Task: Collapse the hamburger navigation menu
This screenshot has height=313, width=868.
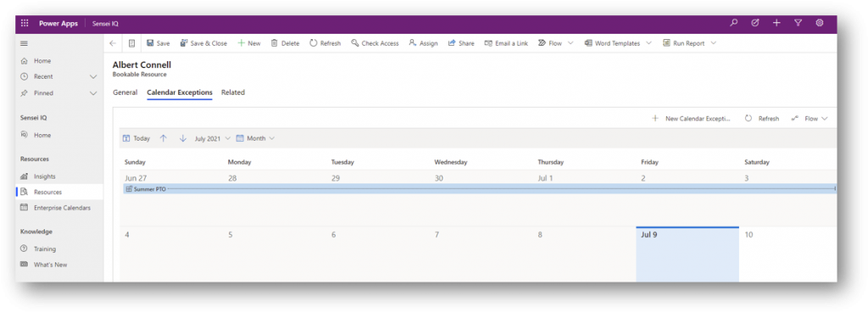Action: coord(24,43)
